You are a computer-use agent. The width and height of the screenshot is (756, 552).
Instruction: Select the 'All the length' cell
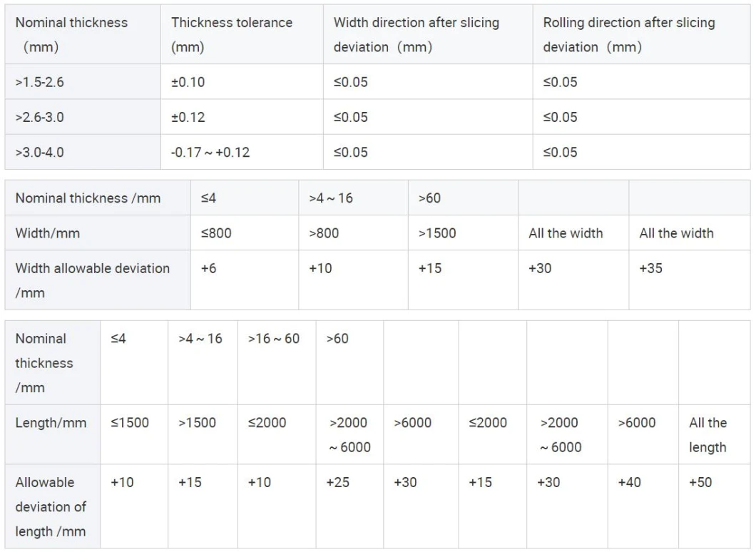click(x=708, y=434)
